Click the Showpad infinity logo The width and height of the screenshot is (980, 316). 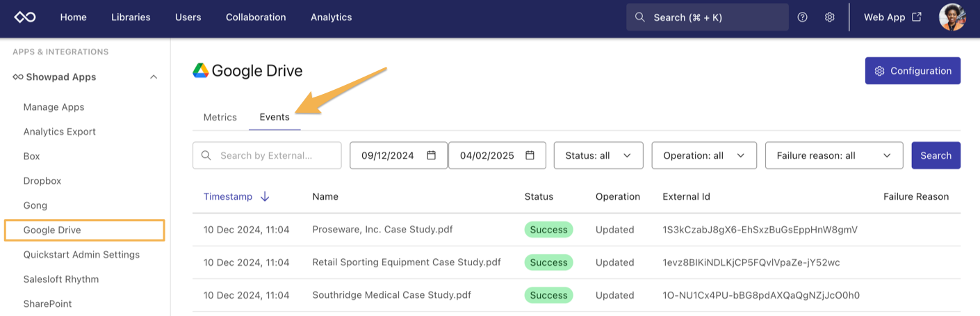tap(25, 17)
